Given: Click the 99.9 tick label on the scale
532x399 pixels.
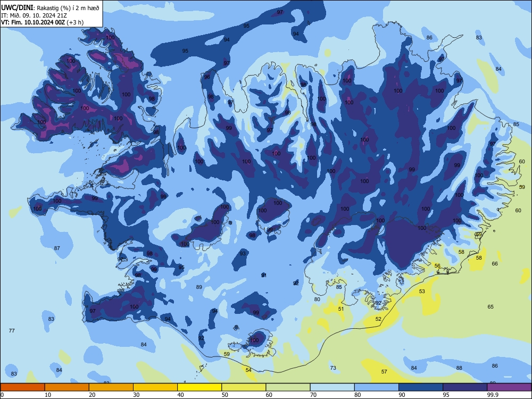Looking at the screenshot, I should pos(492,395).
